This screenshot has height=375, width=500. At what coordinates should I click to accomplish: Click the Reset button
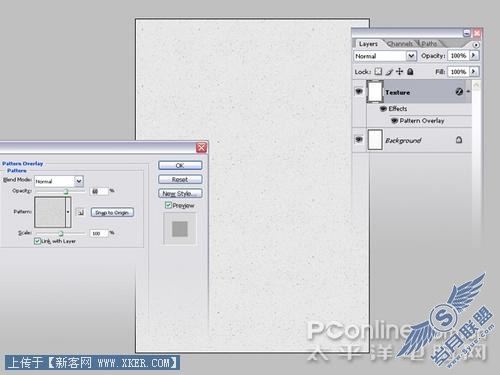pyautogui.click(x=180, y=179)
